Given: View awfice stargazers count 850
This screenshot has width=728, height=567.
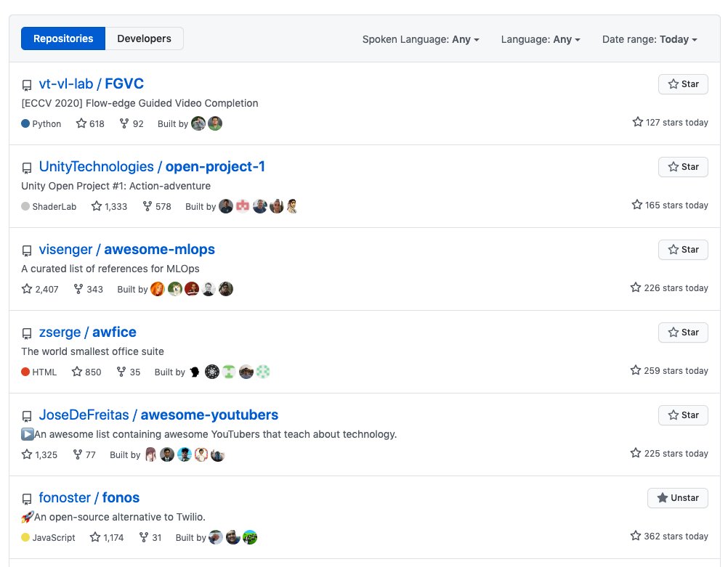Looking at the screenshot, I should pos(86,372).
